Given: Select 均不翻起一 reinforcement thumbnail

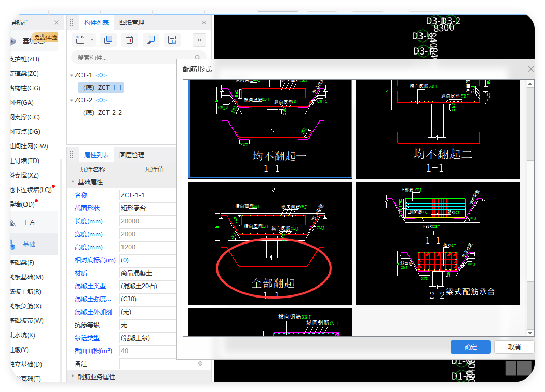Looking at the screenshot, I should pyautogui.click(x=270, y=129).
